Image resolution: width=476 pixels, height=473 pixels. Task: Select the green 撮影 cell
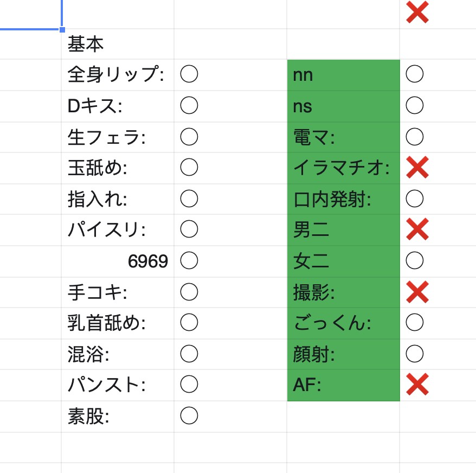click(x=343, y=292)
